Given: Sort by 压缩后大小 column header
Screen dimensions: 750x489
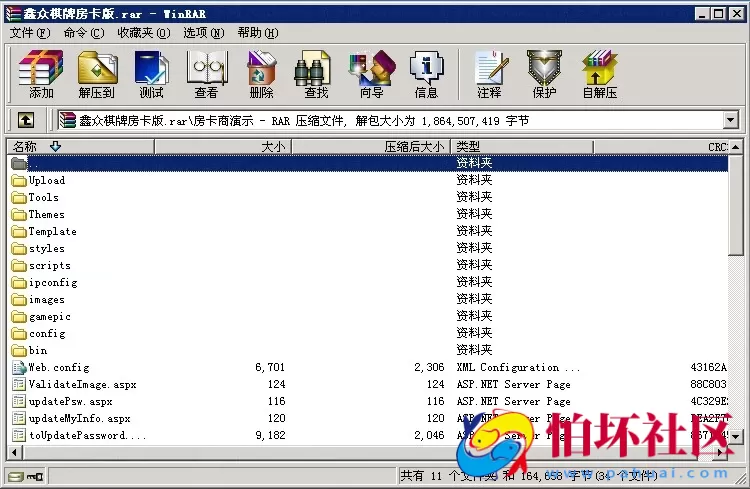Looking at the screenshot, I should click(414, 147).
